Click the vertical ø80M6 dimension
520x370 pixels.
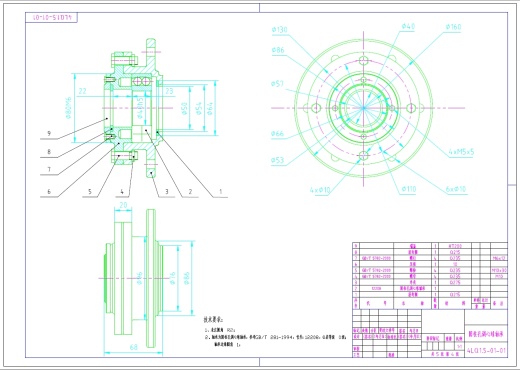69,108
